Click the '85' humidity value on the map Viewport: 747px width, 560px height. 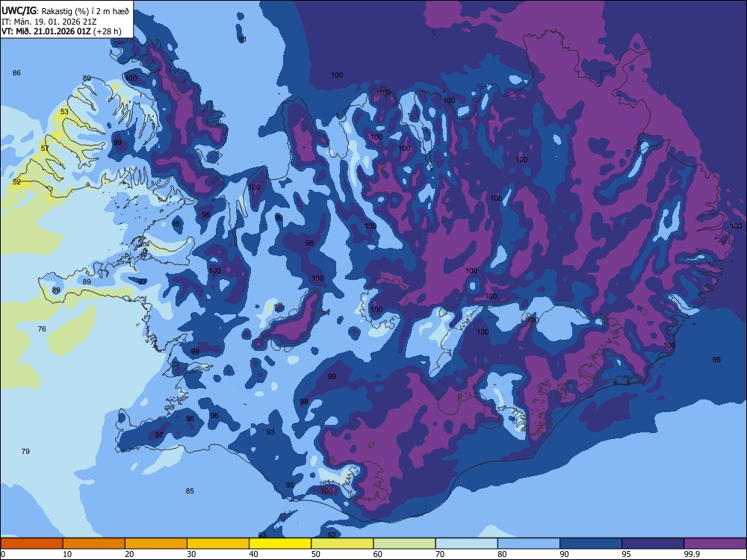[190, 491]
